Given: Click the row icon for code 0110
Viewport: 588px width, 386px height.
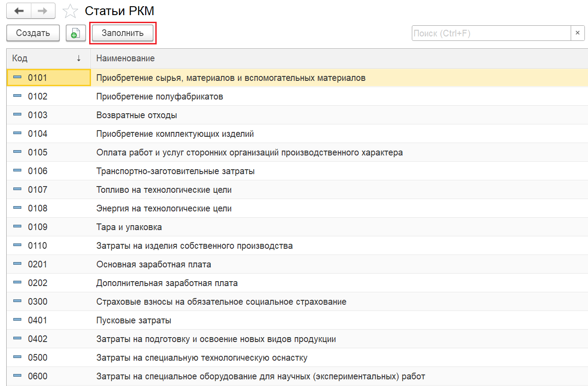Looking at the screenshot, I should tap(17, 245).
